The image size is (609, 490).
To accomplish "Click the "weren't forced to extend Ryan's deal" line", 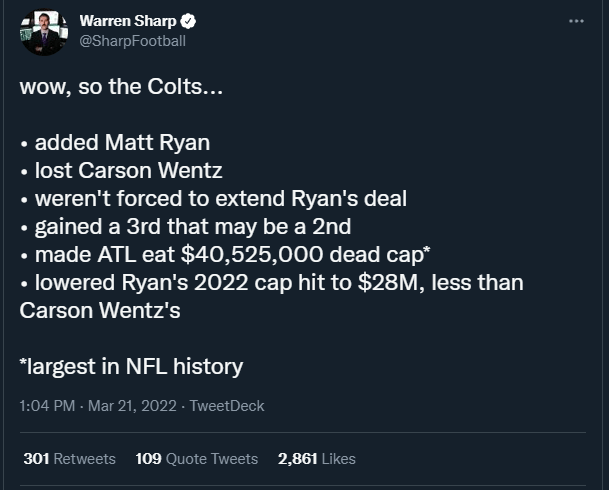I will (x=213, y=198).
